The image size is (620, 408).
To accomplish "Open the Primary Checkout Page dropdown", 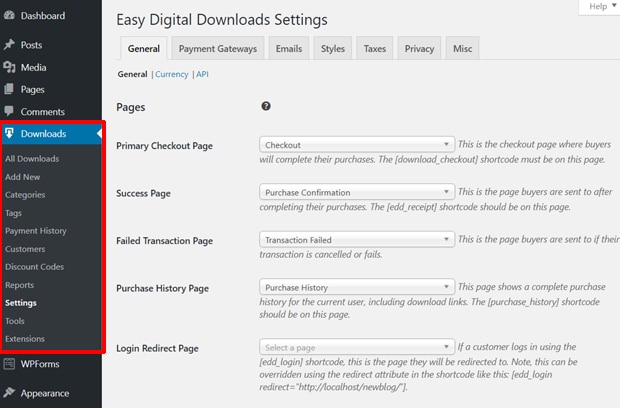I will [357, 145].
